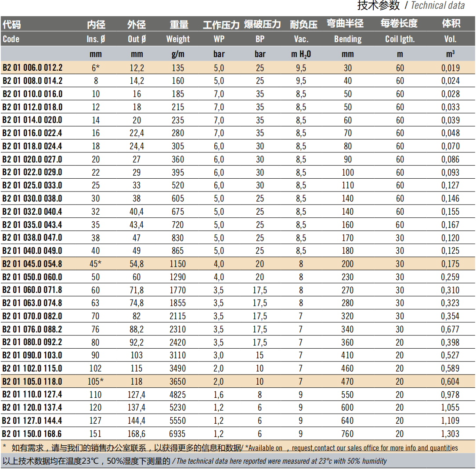Click the 'Technical data' title
Viewport: 476px width, 469px height.
coord(437,5)
